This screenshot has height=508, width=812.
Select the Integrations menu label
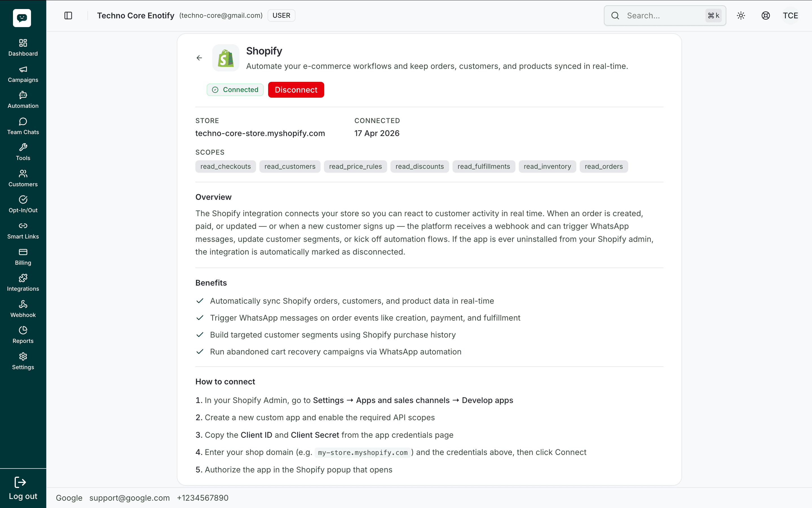(23, 289)
